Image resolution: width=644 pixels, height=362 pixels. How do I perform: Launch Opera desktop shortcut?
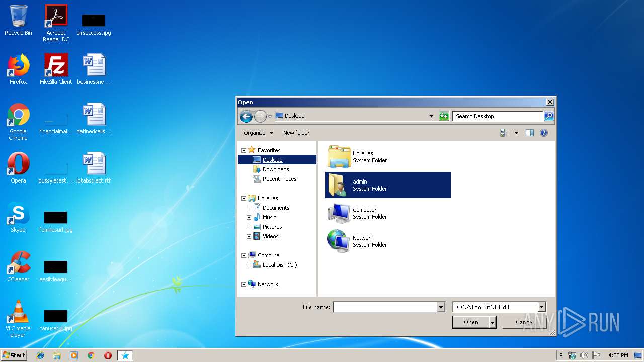coord(18,168)
